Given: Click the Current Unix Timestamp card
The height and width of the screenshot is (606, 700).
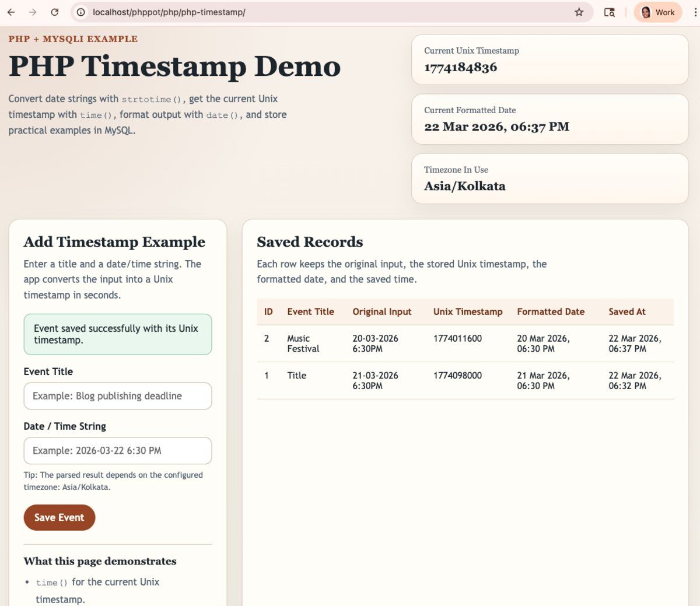Looking at the screenshot, I should (x=549, y=59).
